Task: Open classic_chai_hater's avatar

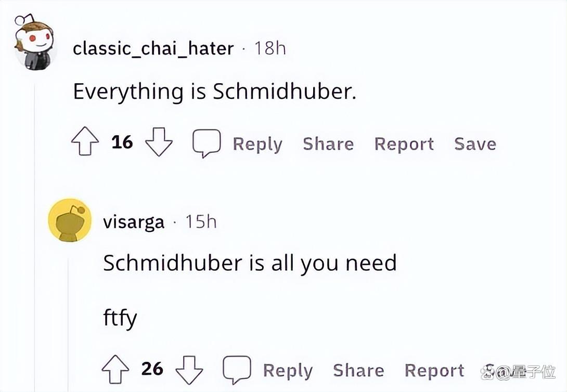Action: (x=35, y=43)
